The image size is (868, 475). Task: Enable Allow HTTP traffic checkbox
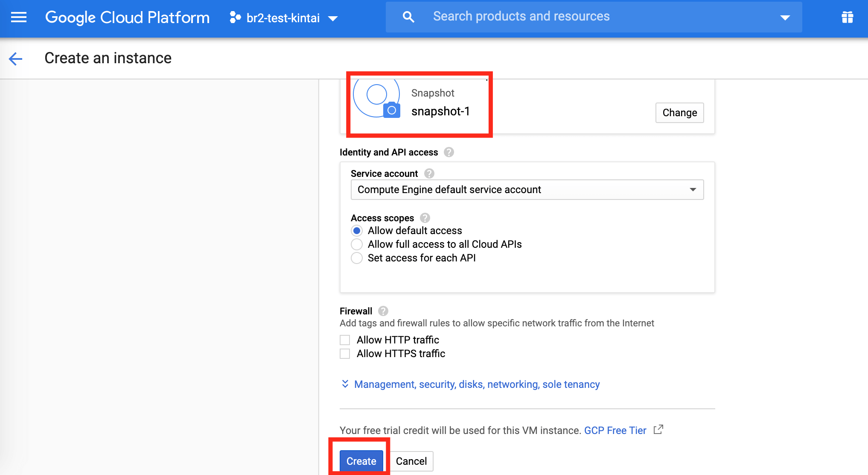[x=345, y=340]
